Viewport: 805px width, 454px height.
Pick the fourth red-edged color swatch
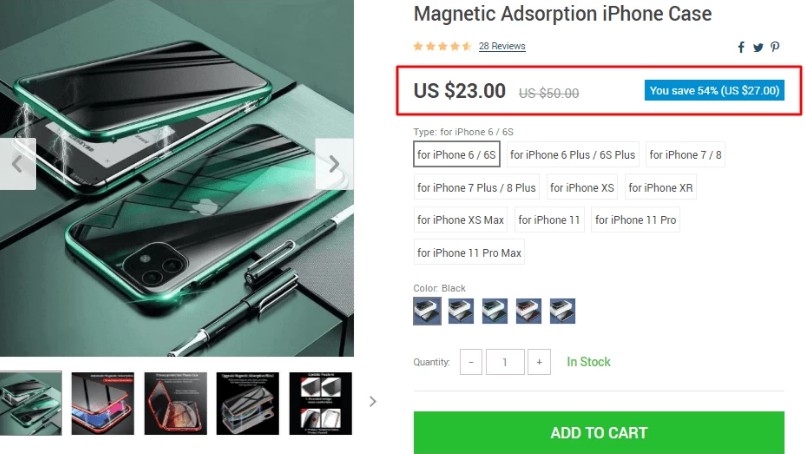click(x=529, y=311)
